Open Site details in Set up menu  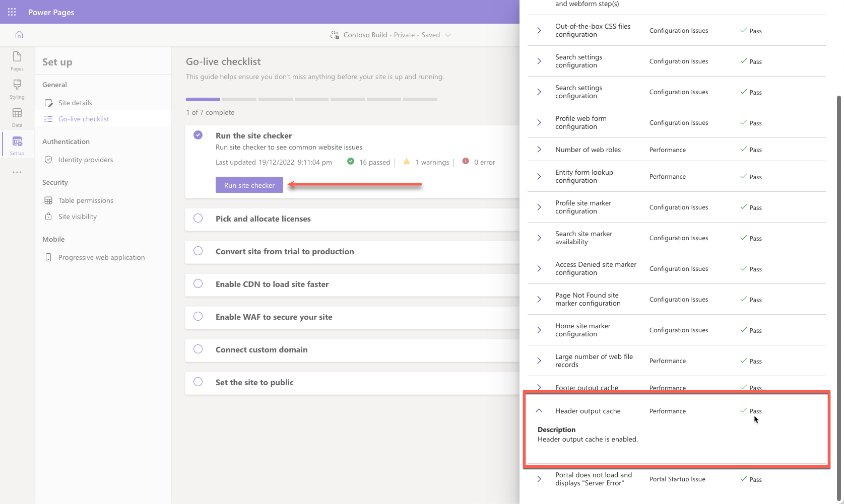[x=75, y=103]
